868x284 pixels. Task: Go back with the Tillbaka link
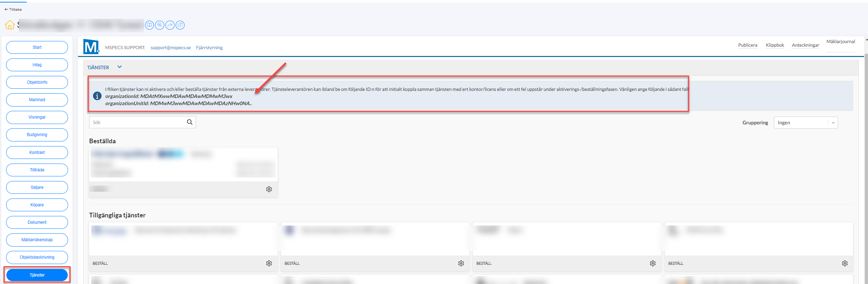[x=13, y=10]
